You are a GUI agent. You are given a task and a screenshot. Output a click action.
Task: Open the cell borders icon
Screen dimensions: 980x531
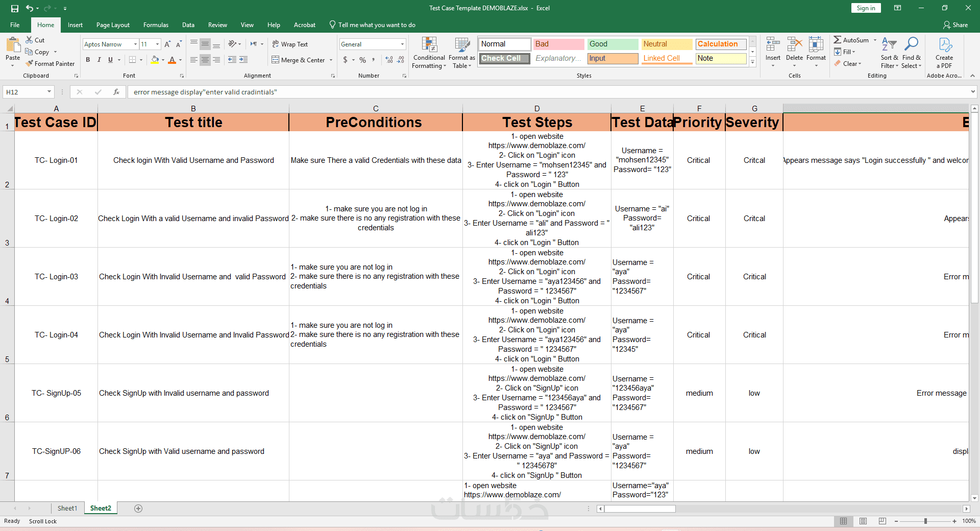pos(133,60)
